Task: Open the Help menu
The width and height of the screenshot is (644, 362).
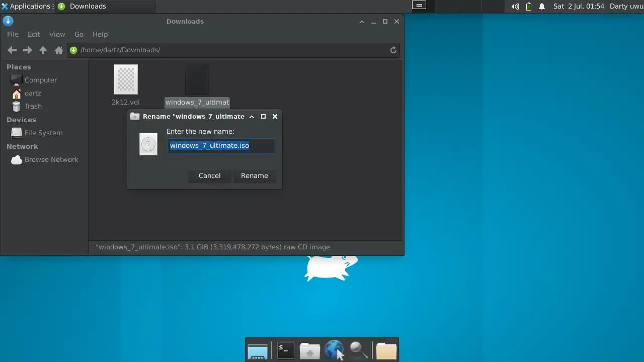Action: pos(100,34)
